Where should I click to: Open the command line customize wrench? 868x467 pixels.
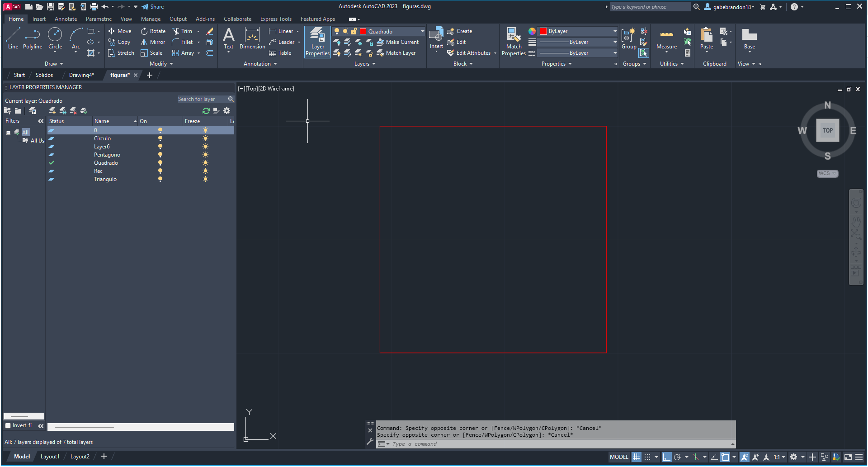click(x=370, y=442)
